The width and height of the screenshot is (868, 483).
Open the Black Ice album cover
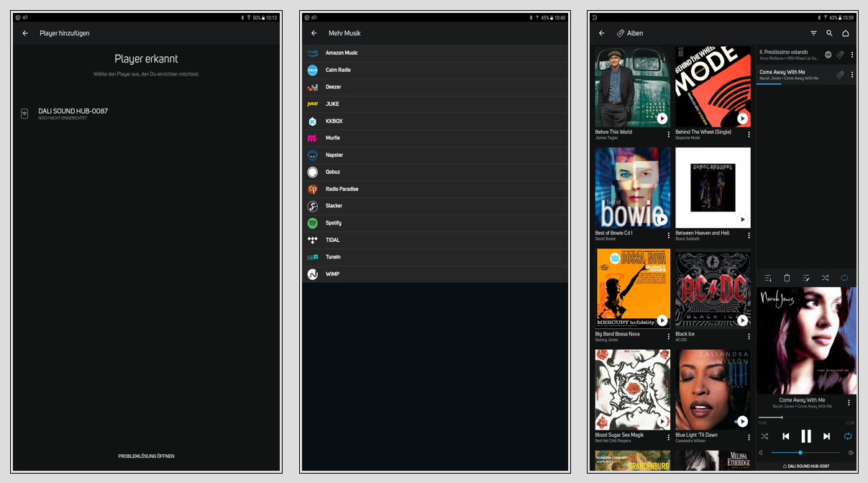(x=713, y=288)
